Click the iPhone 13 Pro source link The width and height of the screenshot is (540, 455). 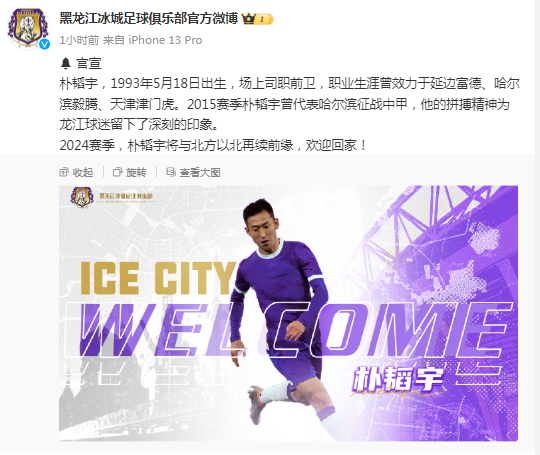click(x=165, y=40)
